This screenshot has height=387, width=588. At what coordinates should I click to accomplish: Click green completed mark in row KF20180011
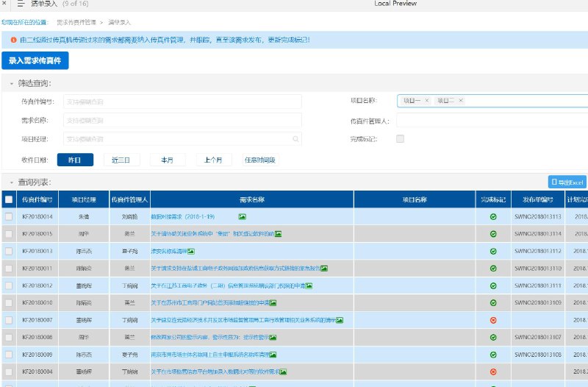(493, 269)
